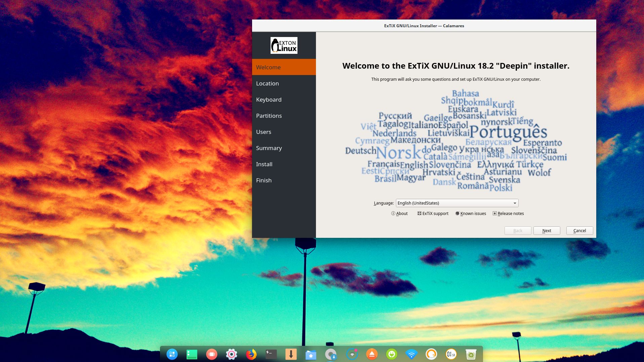Click the welcome heading text

[x=456, y=66]
